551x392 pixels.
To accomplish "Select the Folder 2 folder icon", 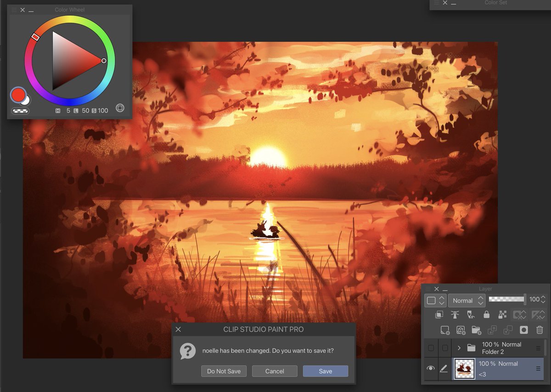I will point(471,348).
